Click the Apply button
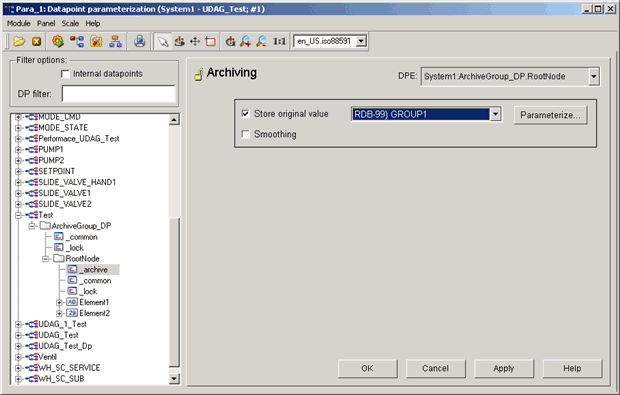Screen dimensions: 620x395 [504, 369]
